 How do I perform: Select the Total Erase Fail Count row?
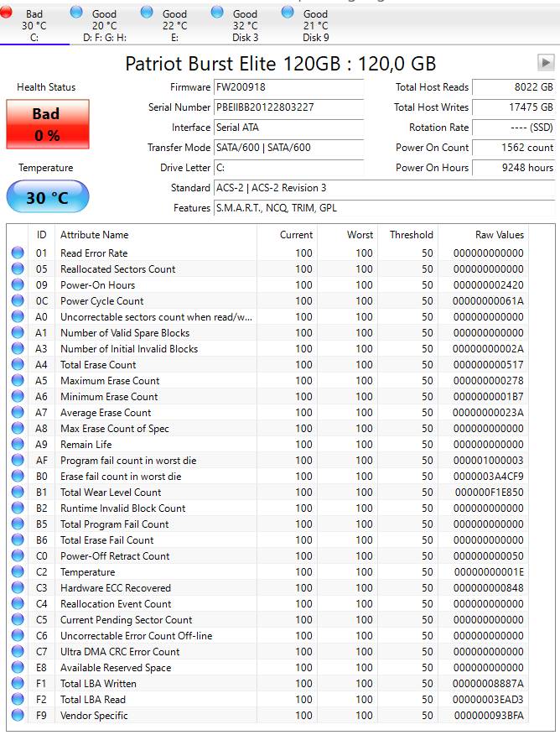coord(267,540)
